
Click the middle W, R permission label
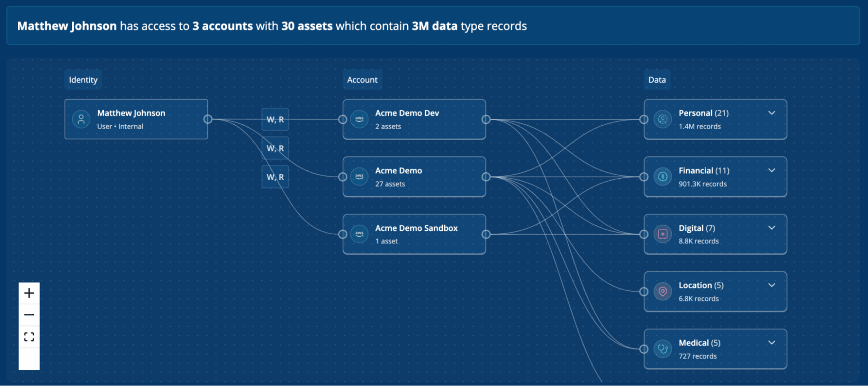coord(275,148)
